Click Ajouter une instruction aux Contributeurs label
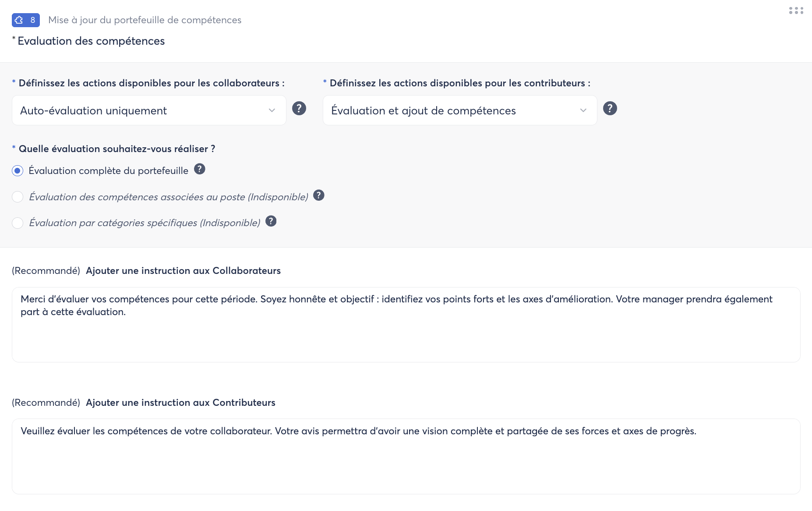 pos(180,403)
